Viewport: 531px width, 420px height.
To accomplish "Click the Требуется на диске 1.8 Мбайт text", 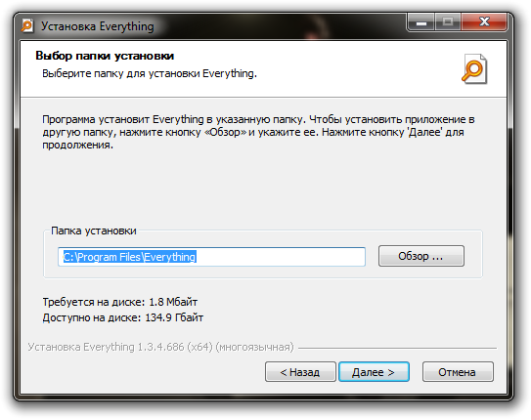I will (x=120, y=302).
